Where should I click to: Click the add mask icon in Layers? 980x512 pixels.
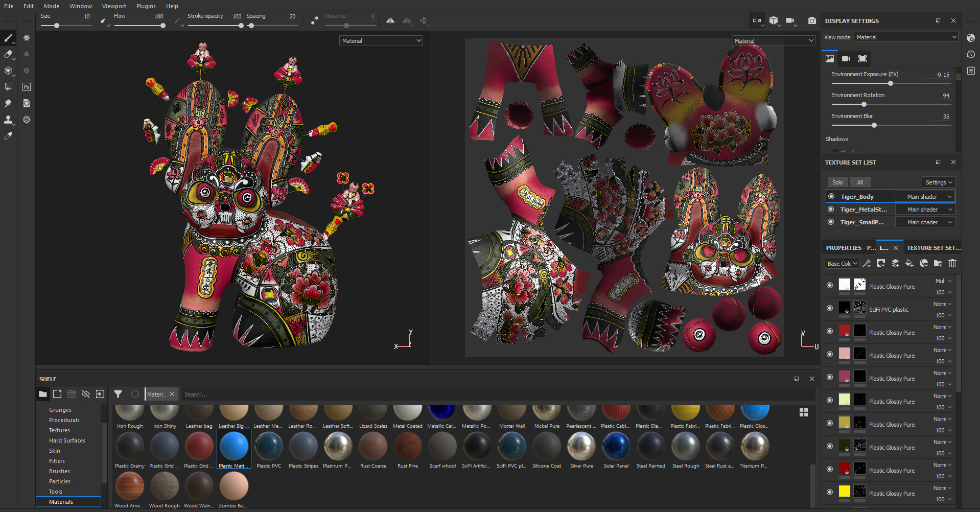click(881, 263)
